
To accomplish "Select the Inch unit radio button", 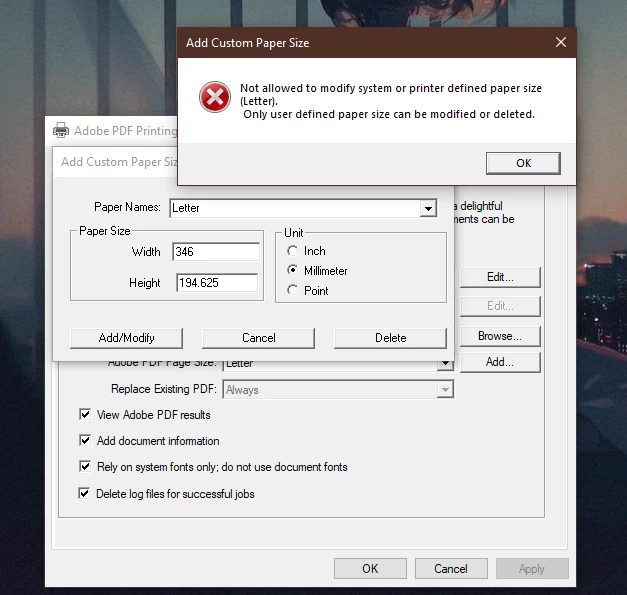I will (x=292, y=251).
